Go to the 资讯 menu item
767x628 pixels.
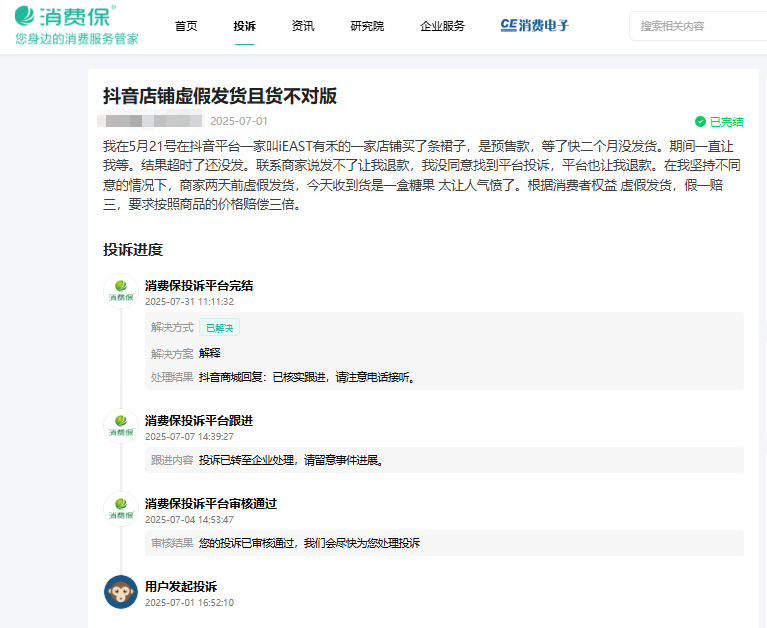[303, 26]
